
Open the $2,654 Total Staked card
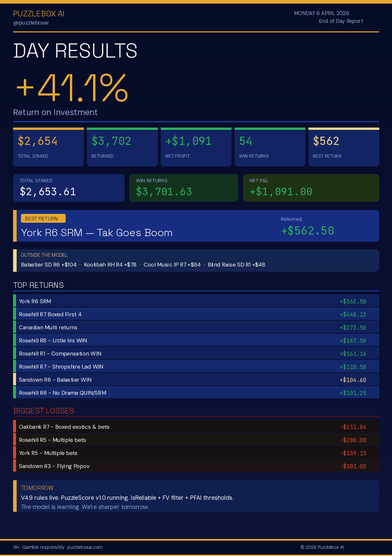tap(48, 147)
